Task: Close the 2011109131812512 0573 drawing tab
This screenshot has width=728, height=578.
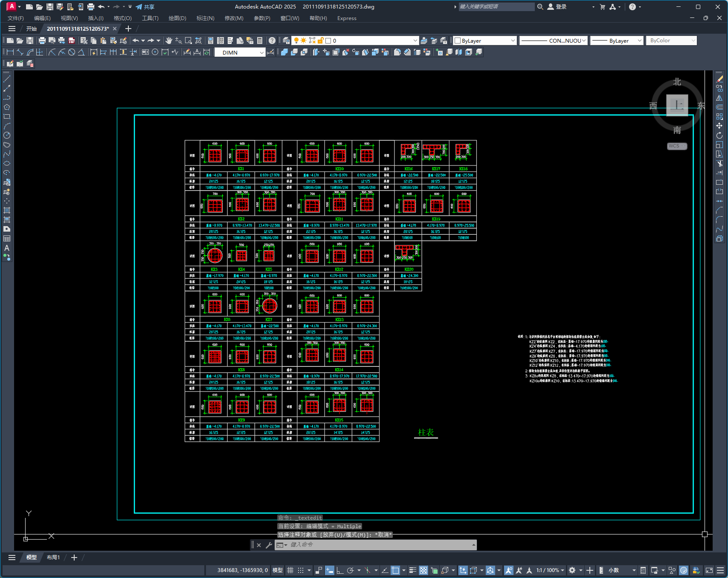Action: 115,29
